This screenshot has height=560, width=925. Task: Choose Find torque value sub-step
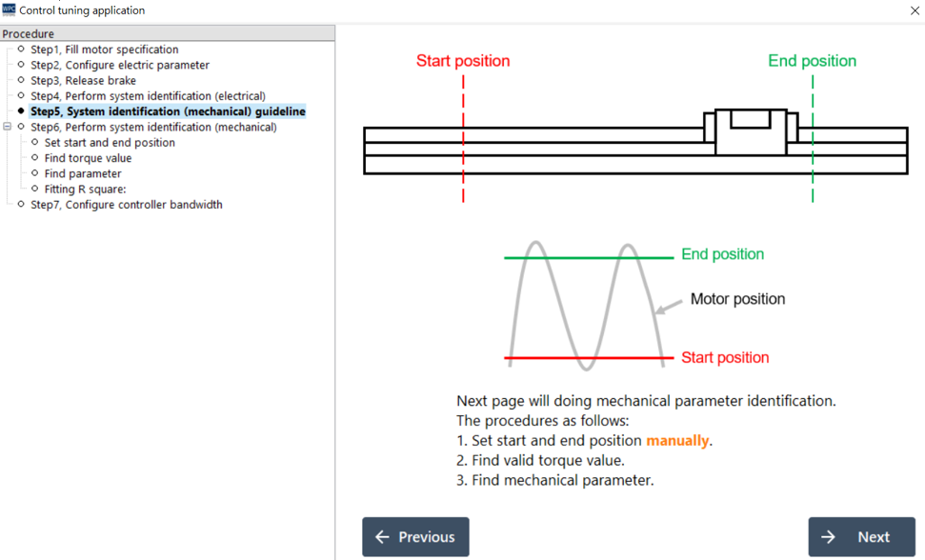[x=88, y=158]
